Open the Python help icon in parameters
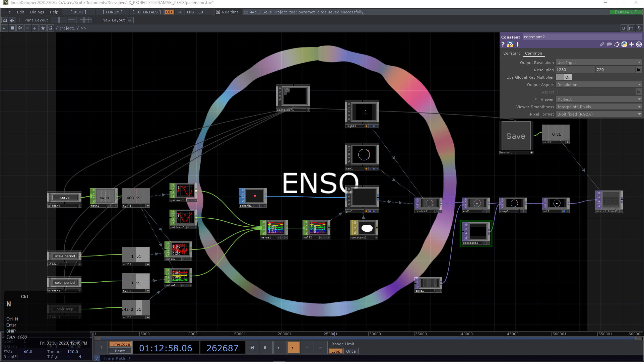644x362 pixels. coord(510,45)
